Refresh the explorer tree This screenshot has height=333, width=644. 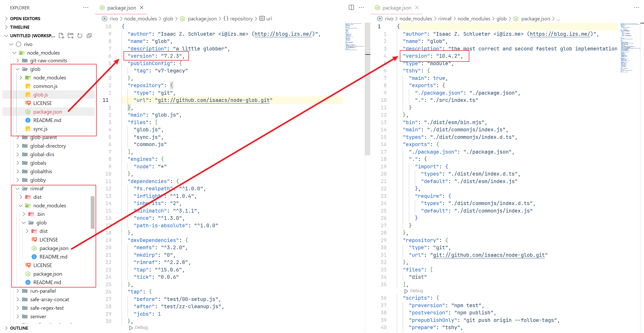coord(80,36)
